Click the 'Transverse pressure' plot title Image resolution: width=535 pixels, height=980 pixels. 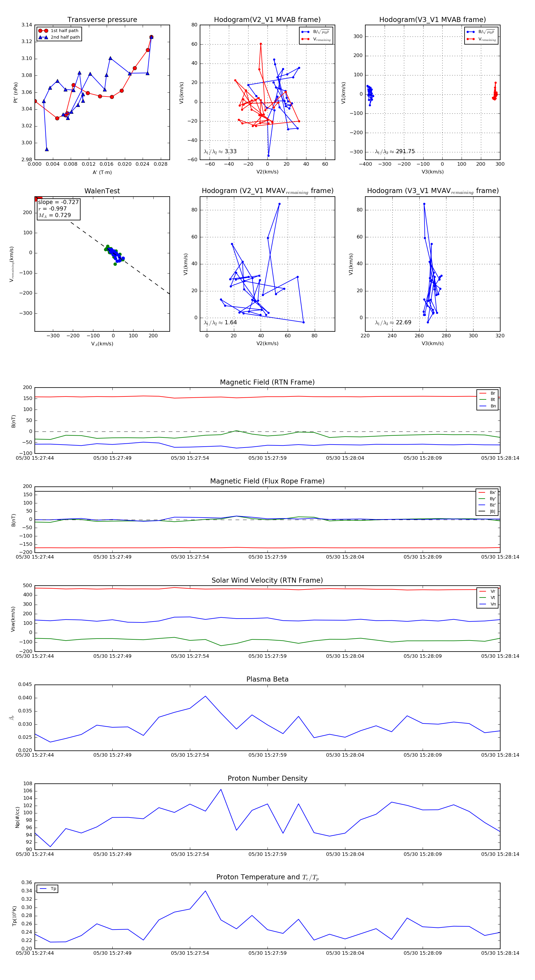(x=102, y=20)
